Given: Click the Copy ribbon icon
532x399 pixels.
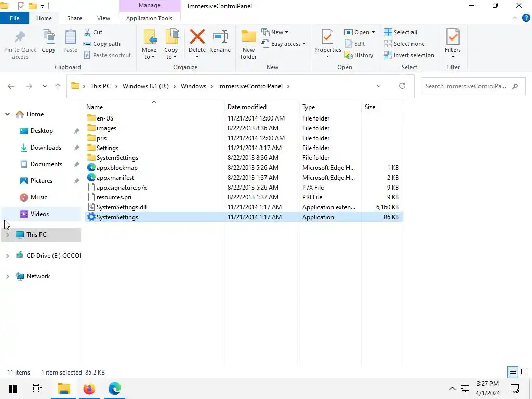Looking at the screenshot, I should point(48,37).
